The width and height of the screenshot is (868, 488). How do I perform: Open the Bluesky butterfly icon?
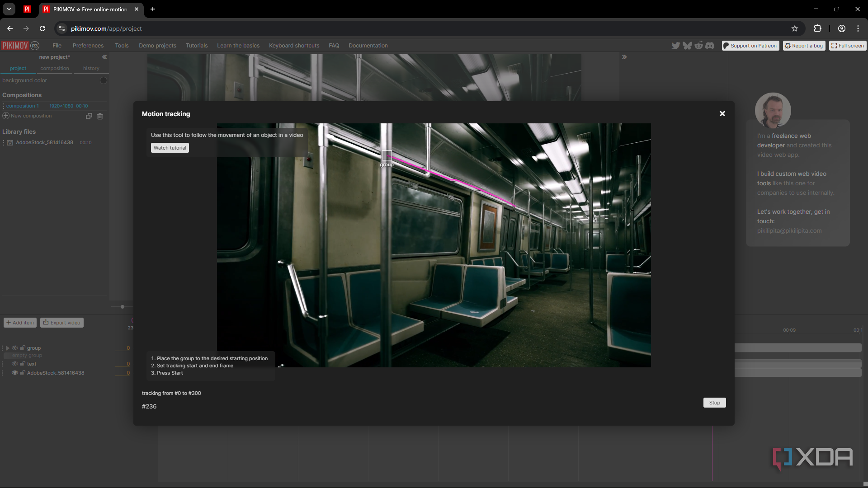click(687, 46)
